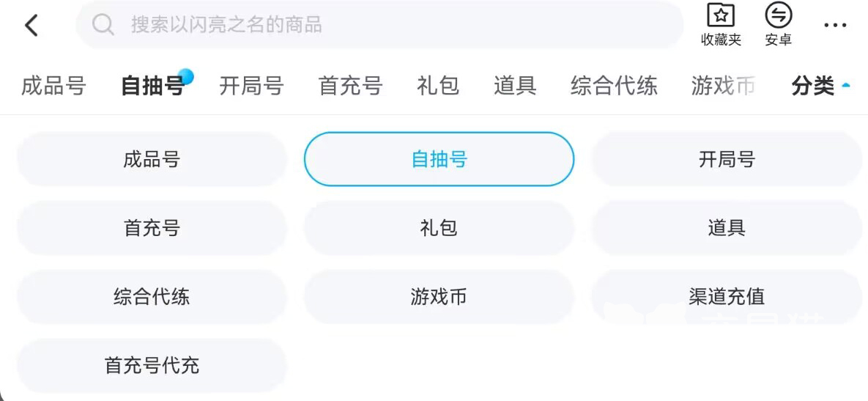Tap 首充号 chip in category grid
The image size is (868, 401).
[152, 228]
